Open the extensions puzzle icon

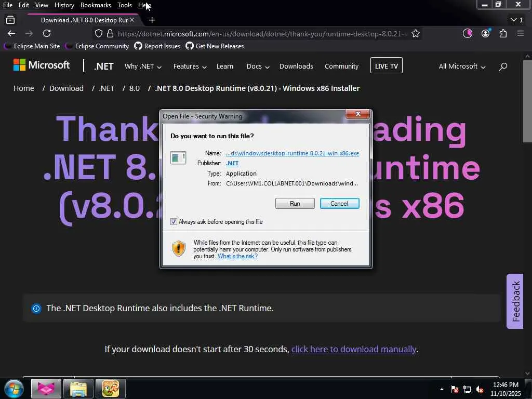point(503,33)
